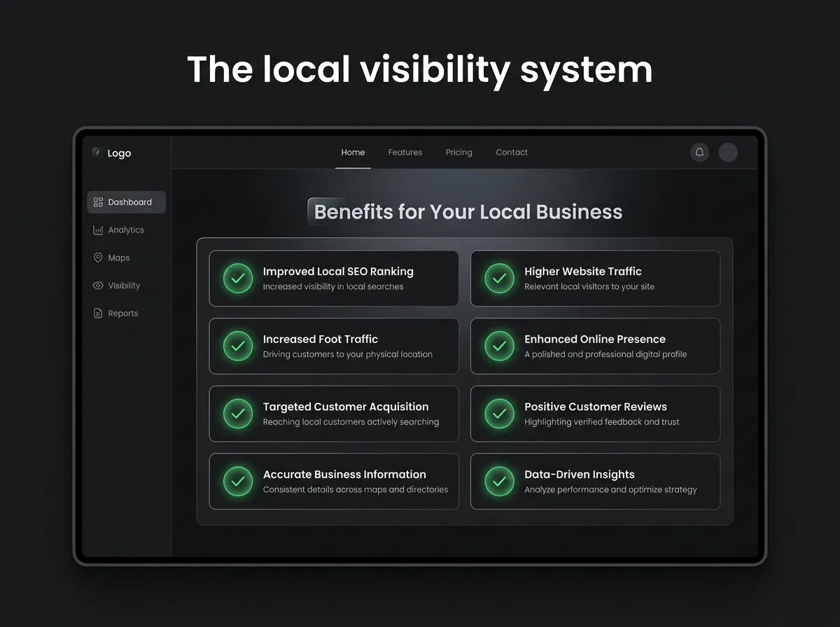Click the checkmark beside Higher Website Traffic
Image resolution: width=840 pixels, height=627 pixels.
(x=499, y=279)
